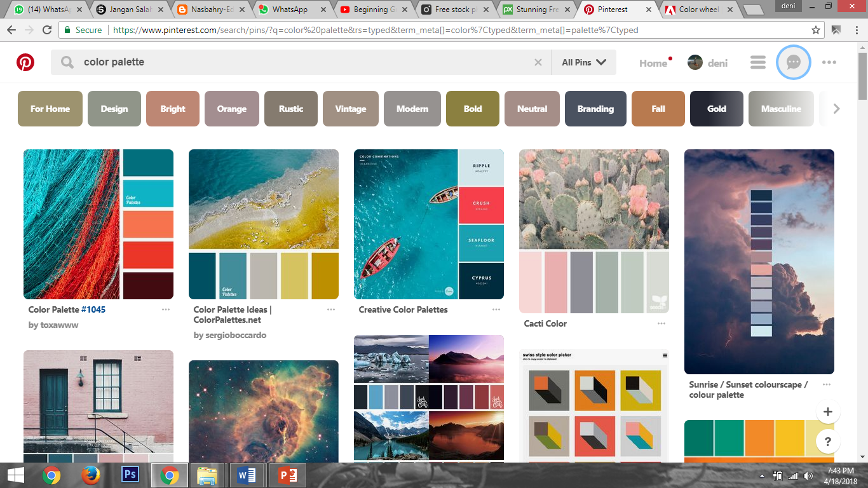Select the Orange filter color chip

(231, 109)
